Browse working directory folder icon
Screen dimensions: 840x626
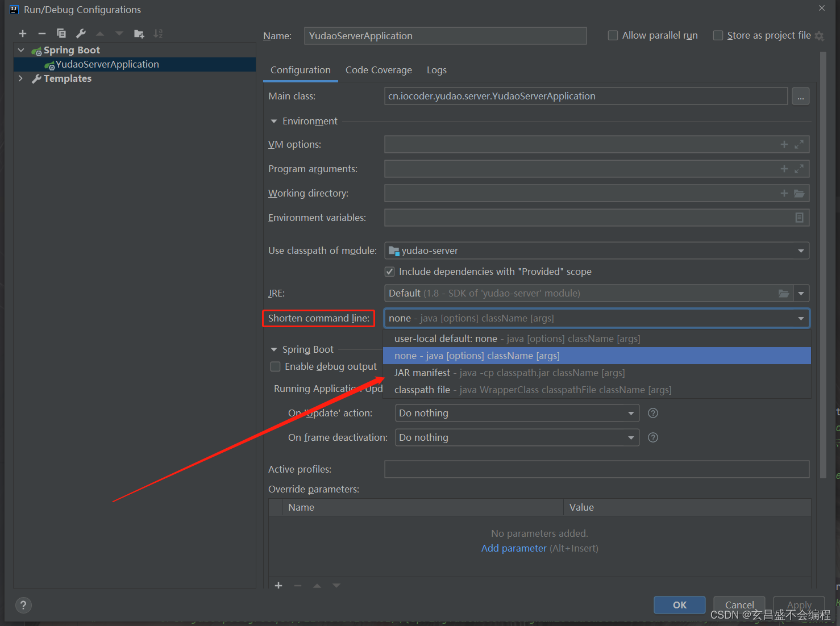(799, 193)
